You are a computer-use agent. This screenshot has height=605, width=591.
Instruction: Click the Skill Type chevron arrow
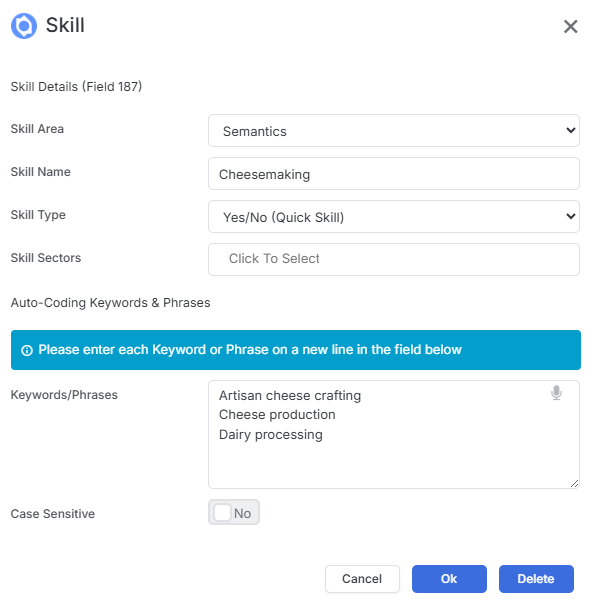[571, 216]
